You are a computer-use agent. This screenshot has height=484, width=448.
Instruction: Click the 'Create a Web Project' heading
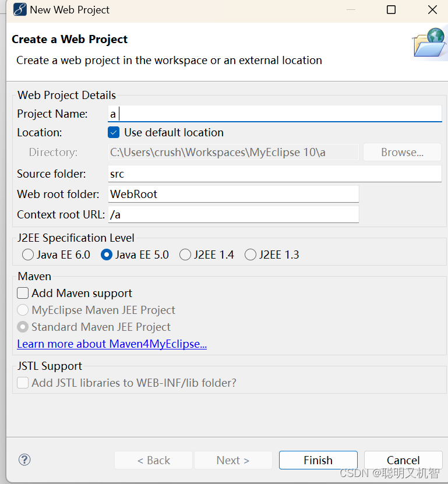pos(69,40)
